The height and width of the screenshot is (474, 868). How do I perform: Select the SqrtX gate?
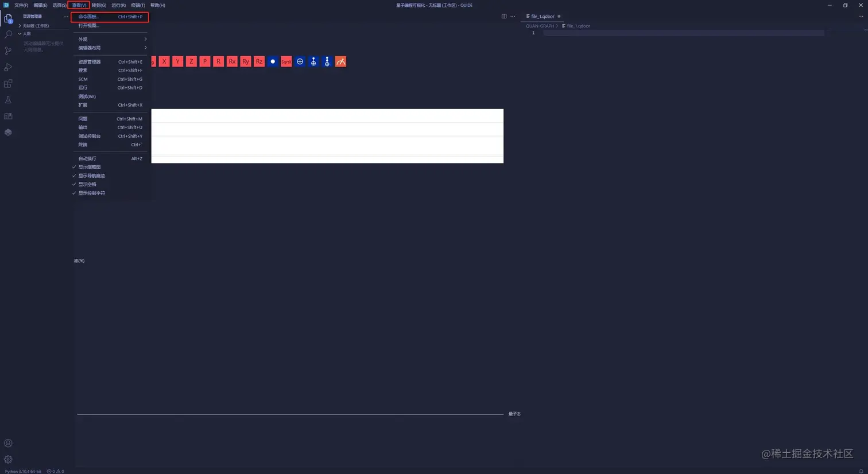286,61
